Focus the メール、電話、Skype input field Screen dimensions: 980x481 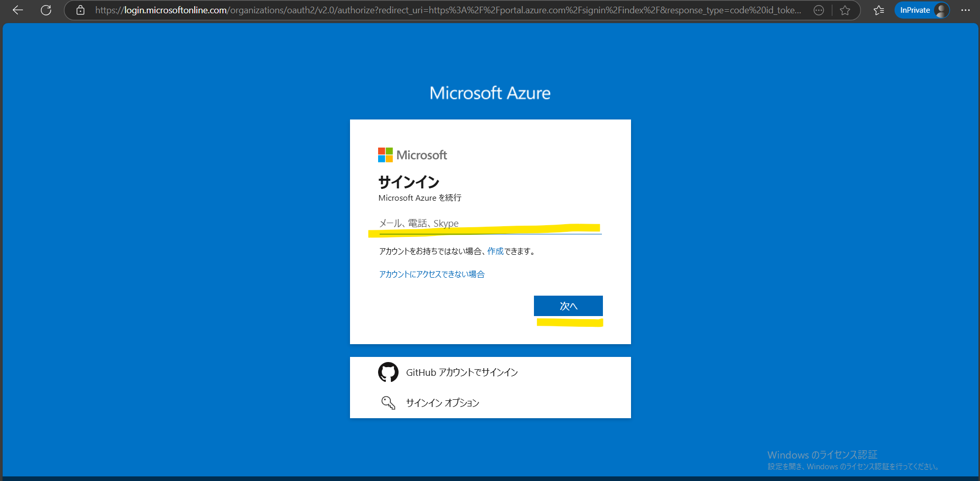click(489, 224)
